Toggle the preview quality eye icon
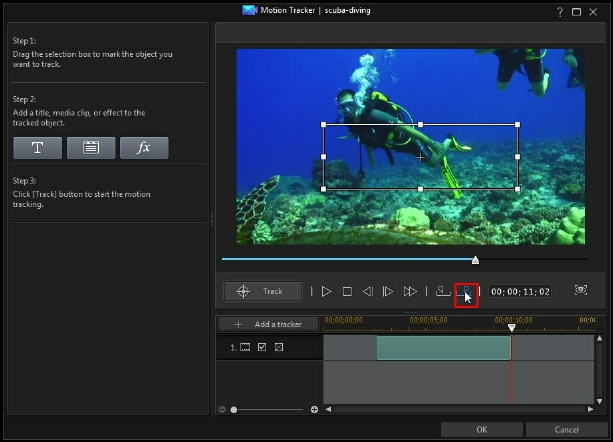Screen dimensions: 613x442 (x=581, y=291)
